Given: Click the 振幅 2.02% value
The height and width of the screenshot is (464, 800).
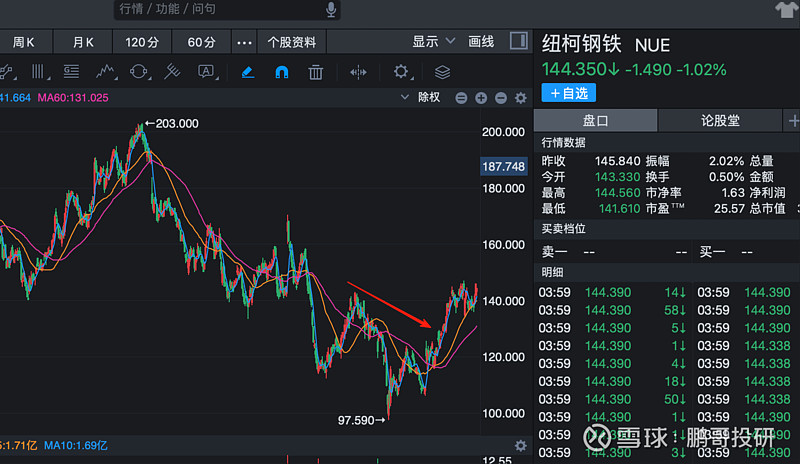Looking at the screenshot, I should pyautogui.click(x=727, y=161).
